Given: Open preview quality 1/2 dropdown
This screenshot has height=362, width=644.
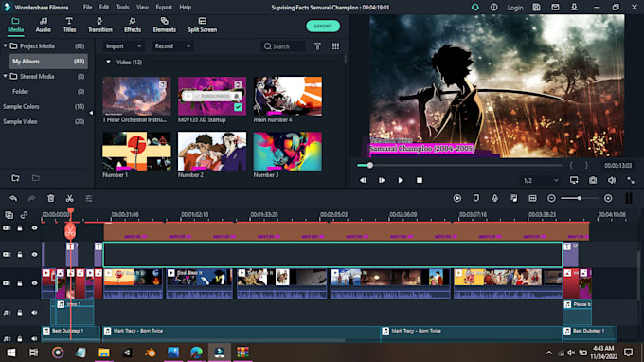Looking at the screenshot, I should tap(541, 180).
